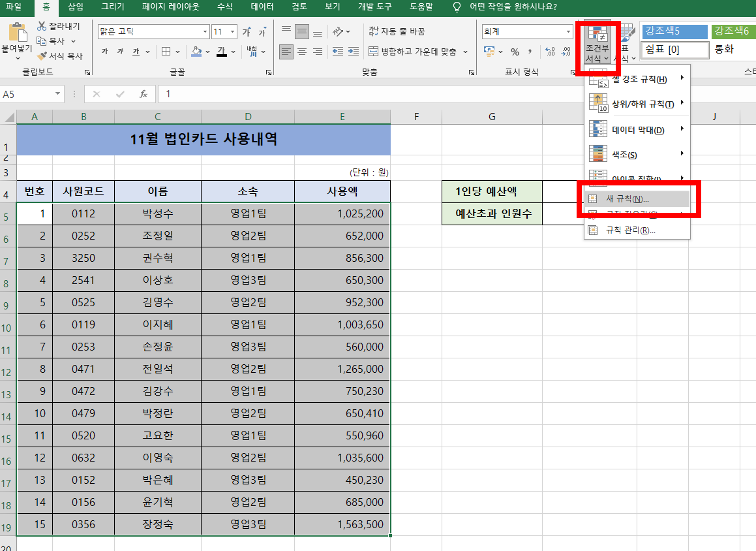Open the alignment group dialog launcher
Image resolution: width=756 pixels, height=551 pixels.
click(x=471, y=72)
